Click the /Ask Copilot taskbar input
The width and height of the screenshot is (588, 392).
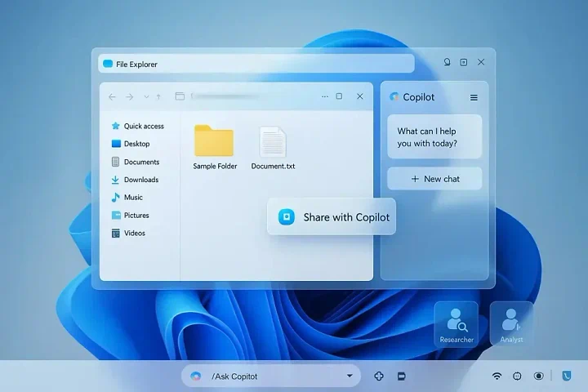pyautogui.click(x=271, y=376)
